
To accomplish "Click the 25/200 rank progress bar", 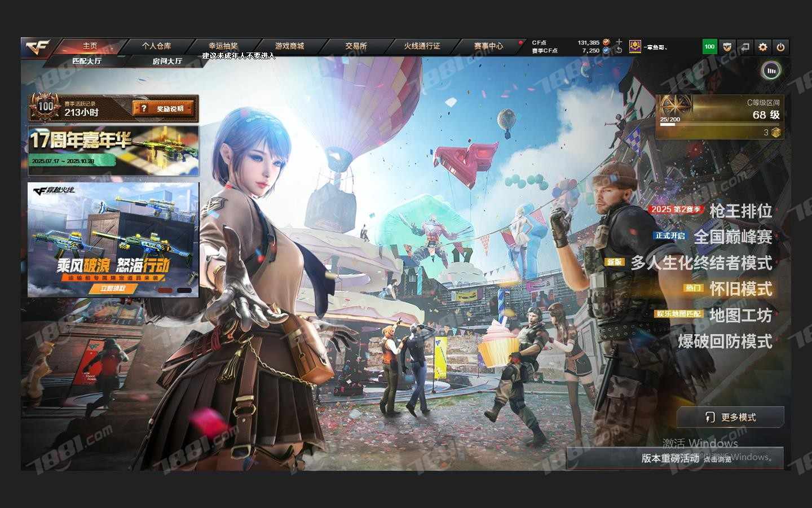I will point(721,124).
